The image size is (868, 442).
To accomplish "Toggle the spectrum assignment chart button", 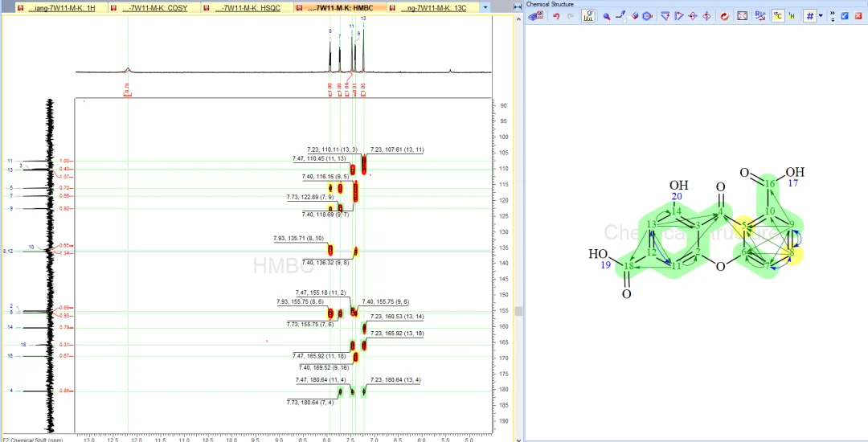I will pyautogui.click(x=588, y=16).
